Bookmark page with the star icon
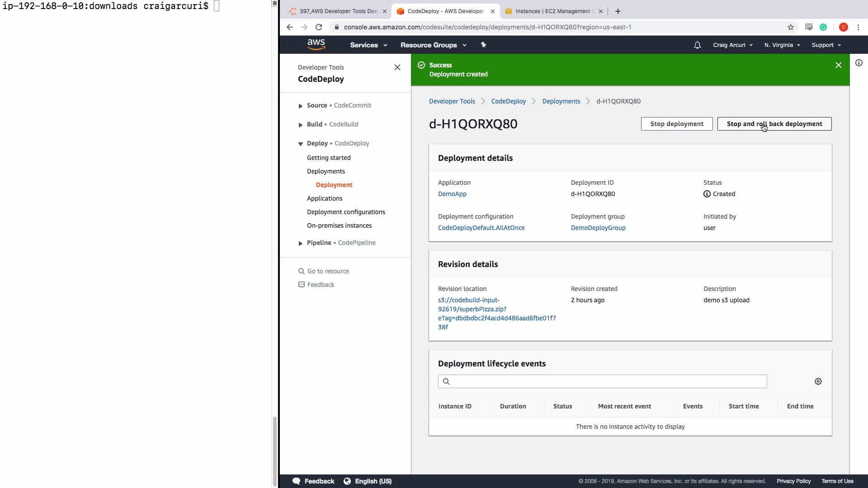The image size is (868, 488). [x=790, y=27]
